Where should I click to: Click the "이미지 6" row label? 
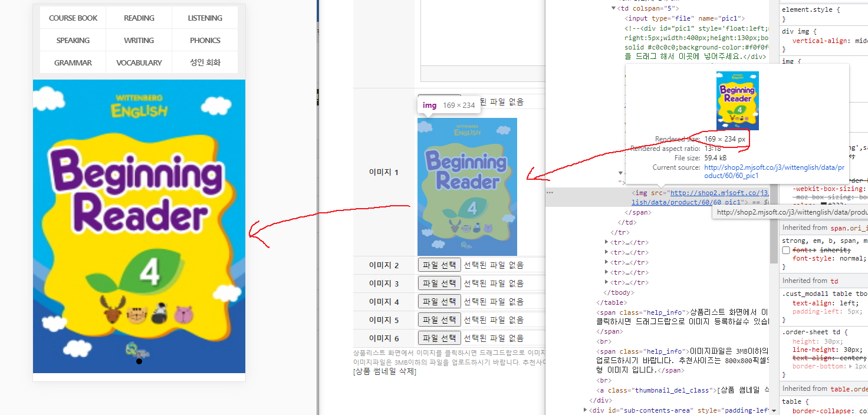click(384, 338)
